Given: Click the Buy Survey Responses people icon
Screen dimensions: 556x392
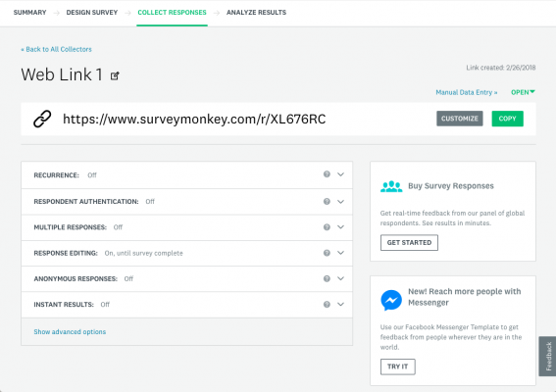Looking at the screenshot, I should click(391, 186).
